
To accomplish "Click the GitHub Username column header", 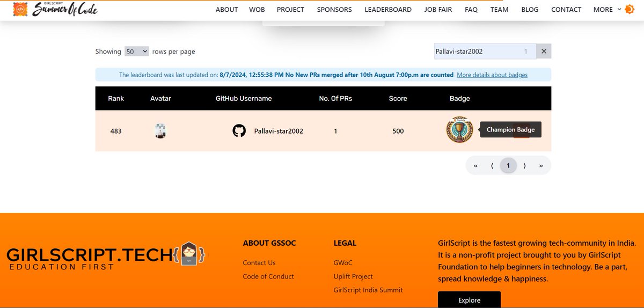I will click(x=244, y=98).
